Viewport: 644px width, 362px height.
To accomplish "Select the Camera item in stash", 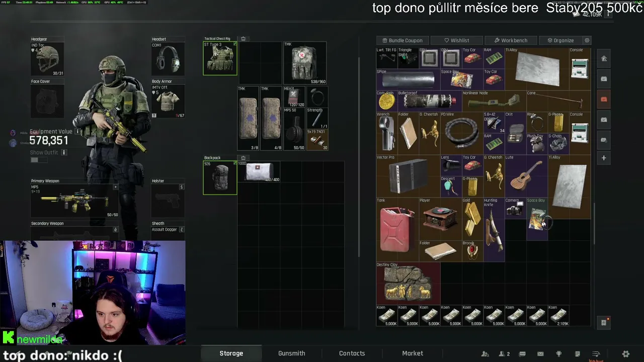I will pyautogui.click(x=515, y=208).
